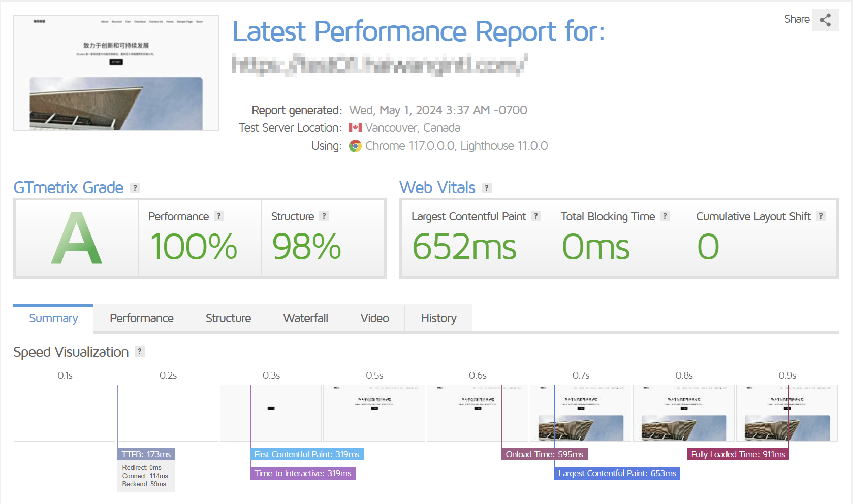Click help icon next to GTmetrix Grade
Image resolution: width=853 pixels, height=504 pixels.
(x=135, y=188)
